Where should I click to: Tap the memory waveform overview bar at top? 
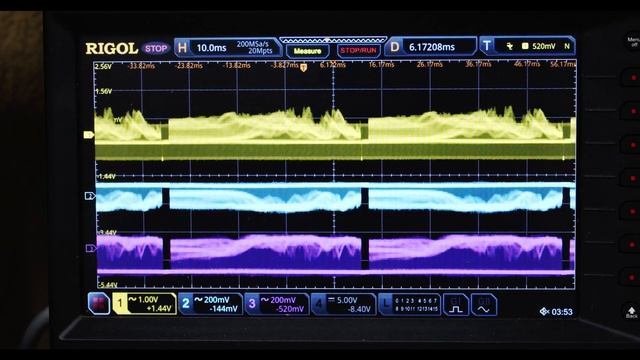(333, 40)
